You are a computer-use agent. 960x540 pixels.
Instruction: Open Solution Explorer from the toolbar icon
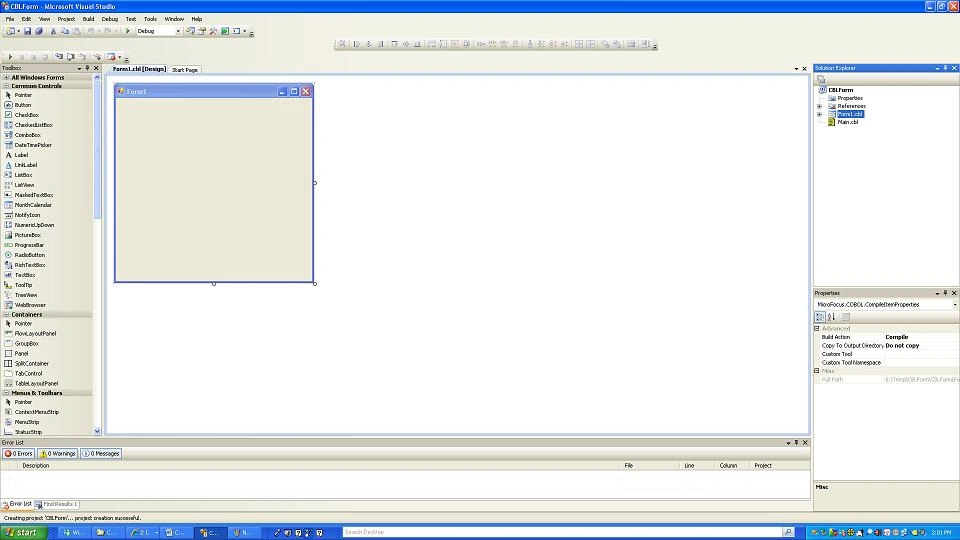[190, 31]
